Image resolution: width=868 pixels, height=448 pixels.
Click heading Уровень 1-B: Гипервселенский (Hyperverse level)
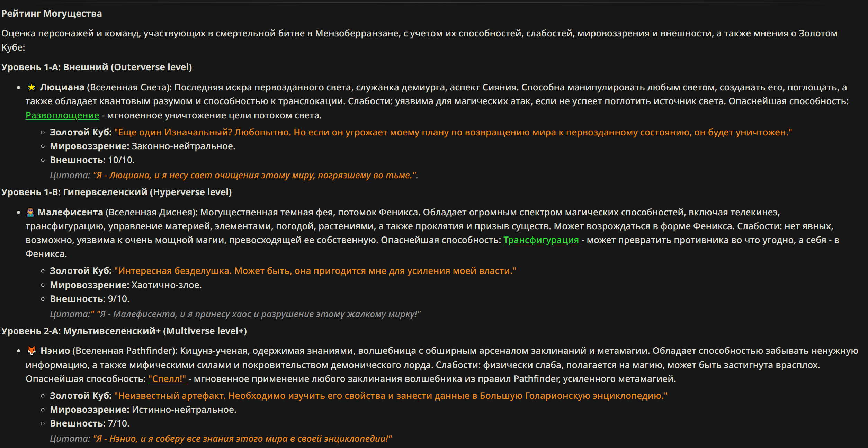pos(116,192)
